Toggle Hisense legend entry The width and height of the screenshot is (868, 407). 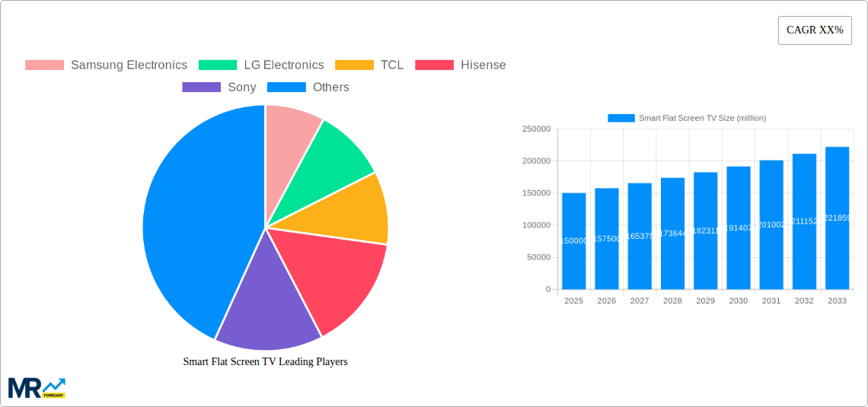(461, 65)
